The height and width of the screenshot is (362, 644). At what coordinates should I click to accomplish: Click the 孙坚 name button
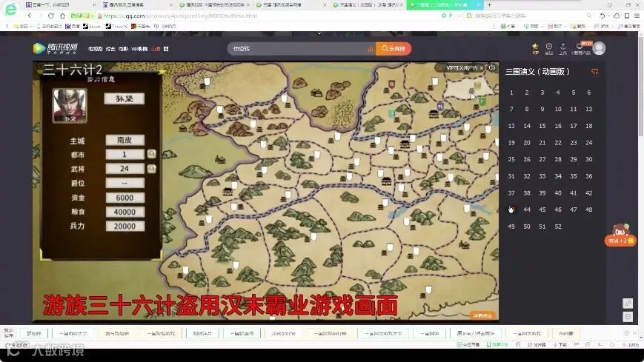(x=124, y=99)
